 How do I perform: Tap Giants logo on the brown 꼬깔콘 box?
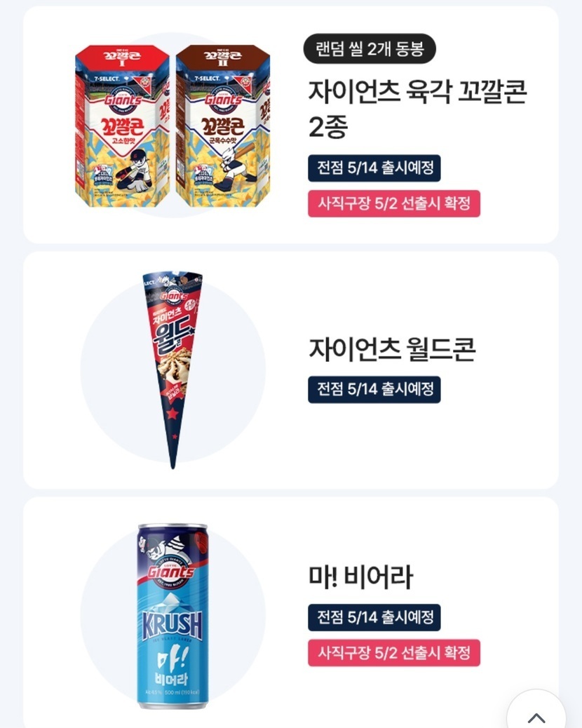tap(223, 100)
